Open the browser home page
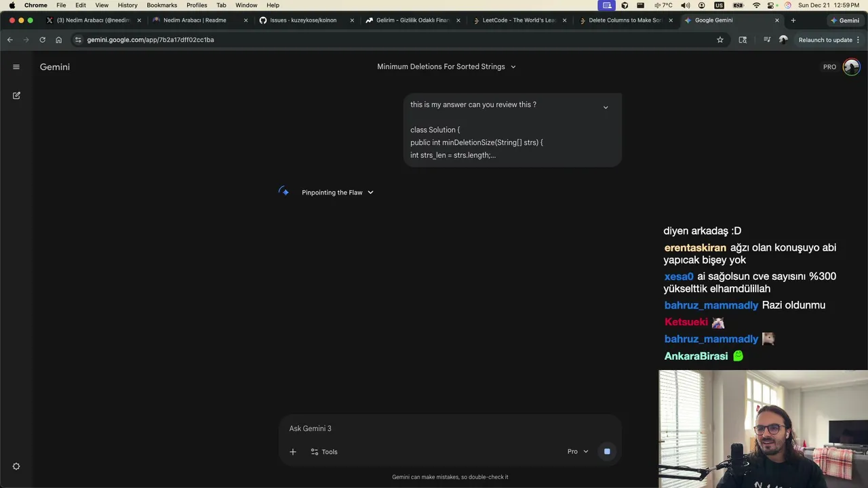 58,40
